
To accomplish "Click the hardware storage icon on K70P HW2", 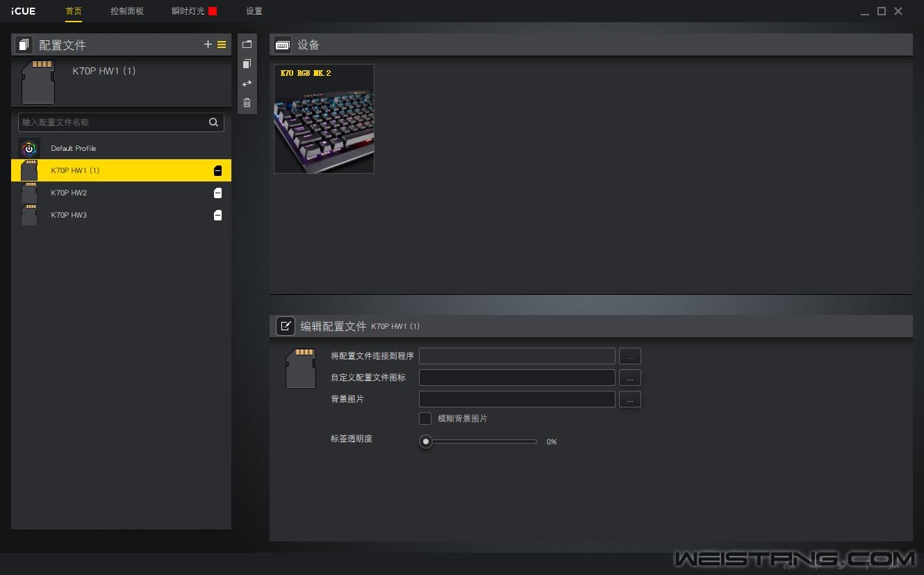I will click(217, 193).
